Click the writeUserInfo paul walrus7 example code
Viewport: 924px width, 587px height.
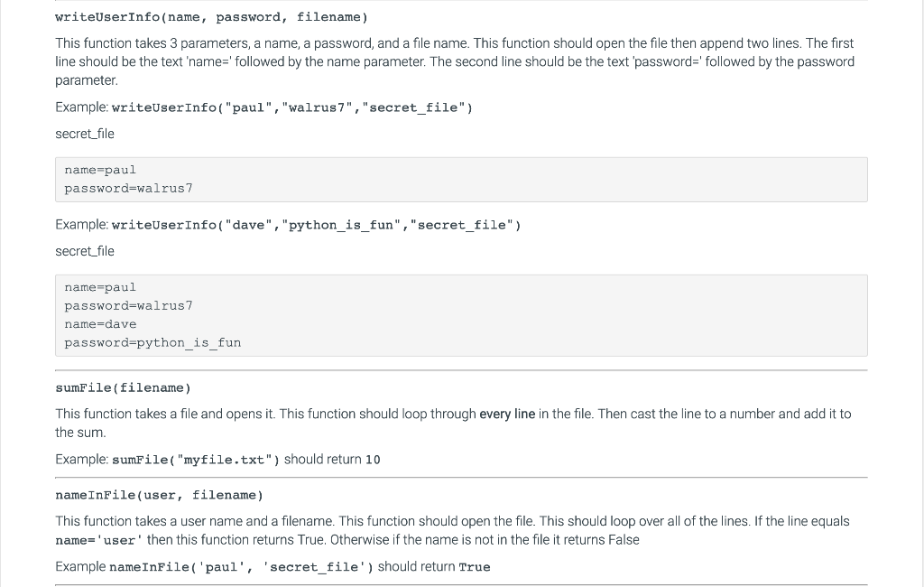[292, 107]
